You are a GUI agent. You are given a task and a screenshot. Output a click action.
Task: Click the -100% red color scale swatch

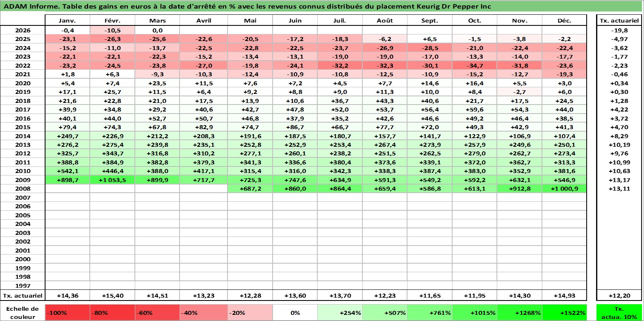(68, 312)
